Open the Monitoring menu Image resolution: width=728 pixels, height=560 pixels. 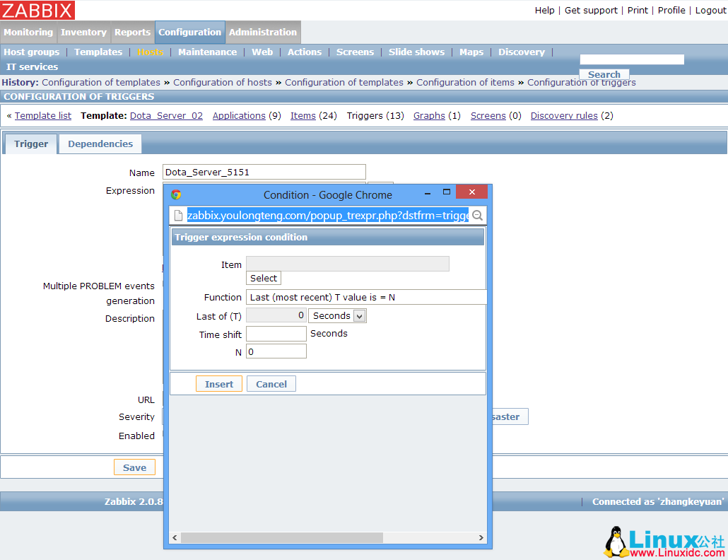point(28,33)
